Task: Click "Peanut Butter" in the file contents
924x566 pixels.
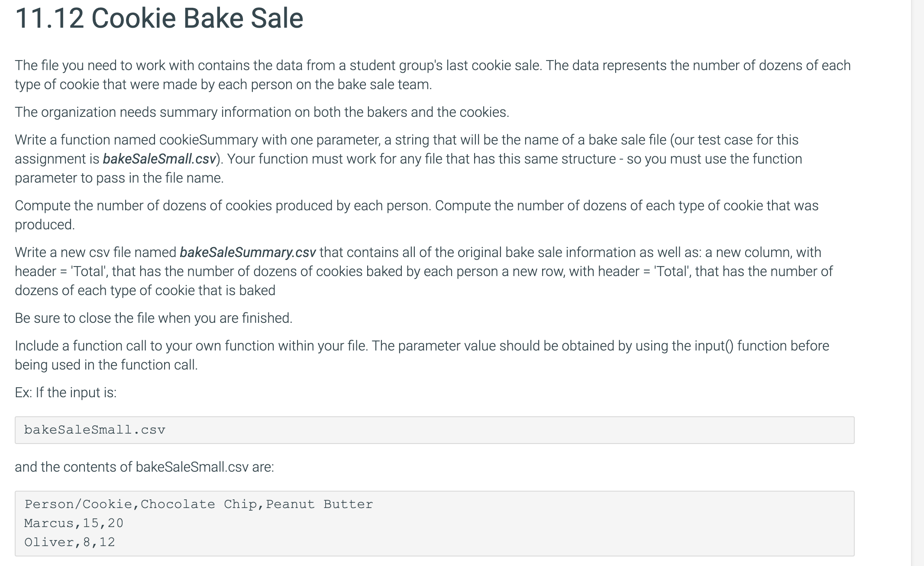Action: coord(319,504)
